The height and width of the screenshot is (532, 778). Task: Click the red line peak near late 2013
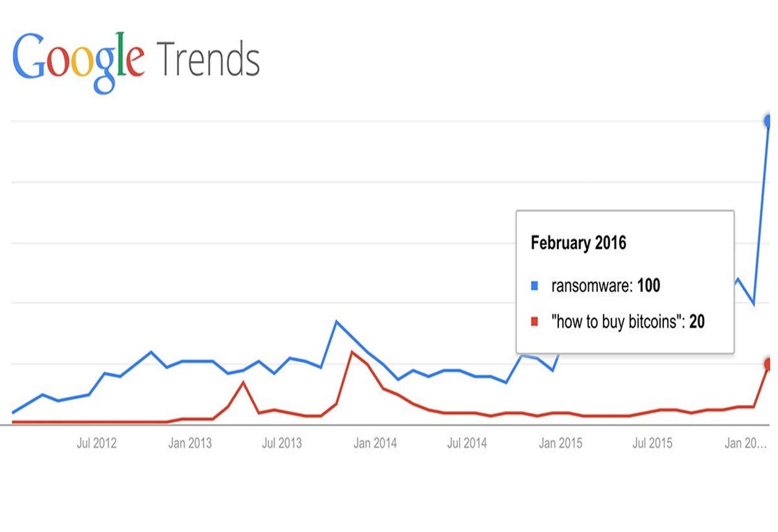coord(351,352)
